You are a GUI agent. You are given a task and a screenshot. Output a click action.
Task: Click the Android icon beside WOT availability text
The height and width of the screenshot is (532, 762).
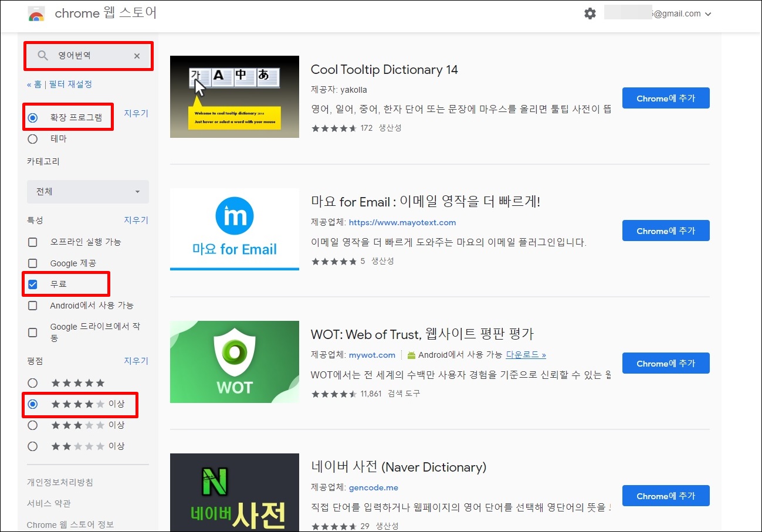tap(411, 355)
